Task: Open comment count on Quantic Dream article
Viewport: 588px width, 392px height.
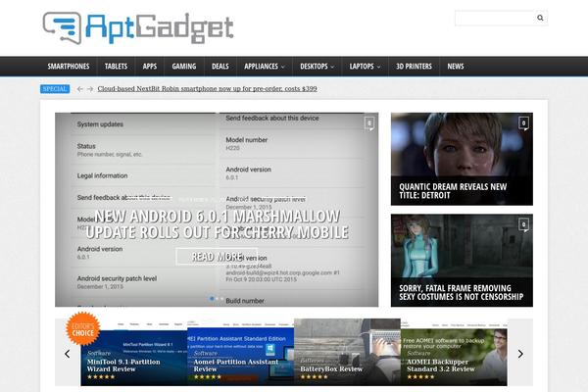Action: pos(523,123)
